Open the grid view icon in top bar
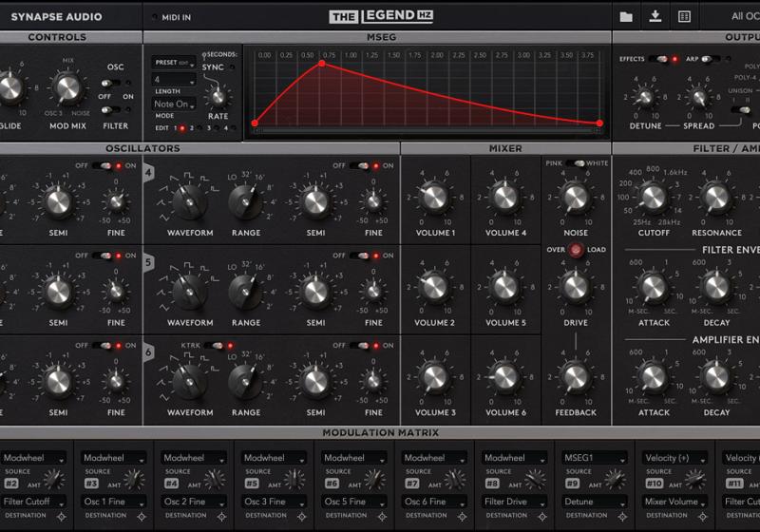760x532 pixels. click(684, 17)
